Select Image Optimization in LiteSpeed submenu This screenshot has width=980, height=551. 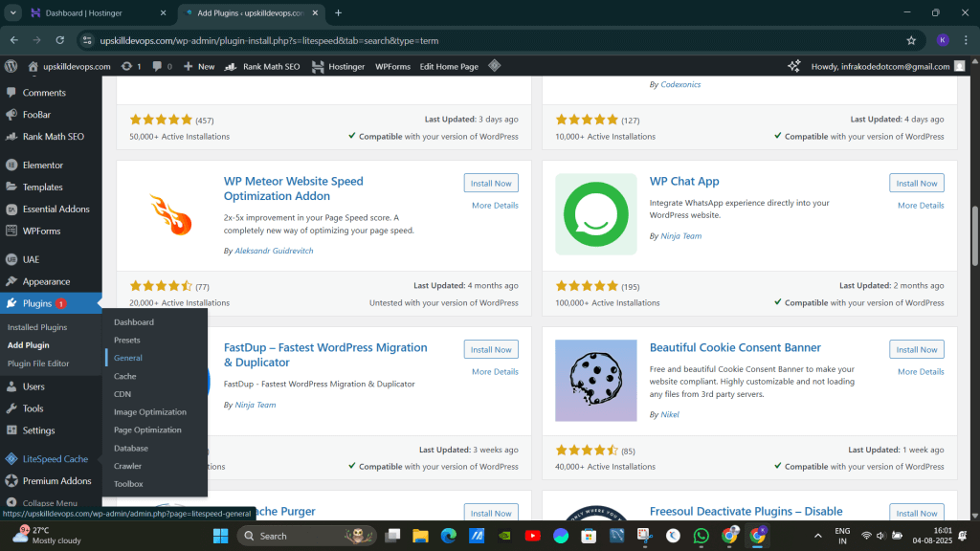tap(148, 411)
